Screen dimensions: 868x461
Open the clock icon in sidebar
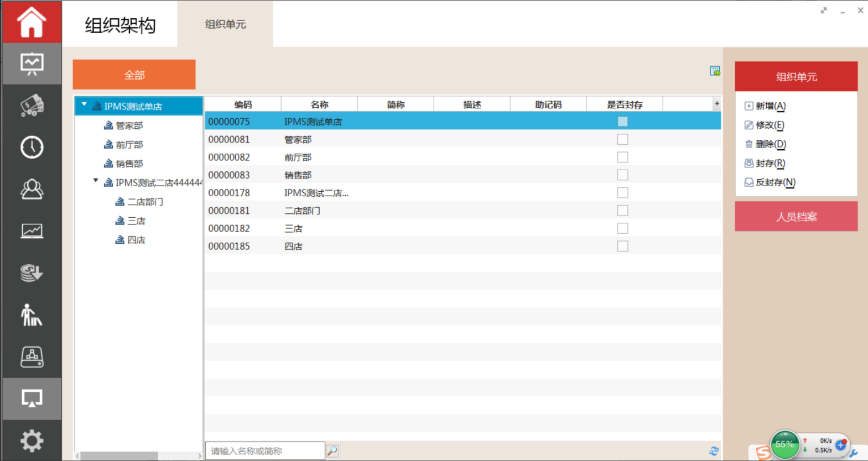coord(32,148)
